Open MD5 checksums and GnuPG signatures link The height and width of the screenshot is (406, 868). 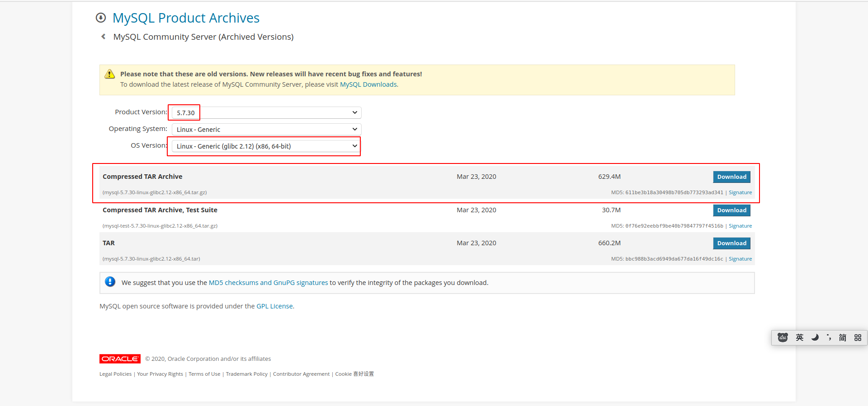268,283
